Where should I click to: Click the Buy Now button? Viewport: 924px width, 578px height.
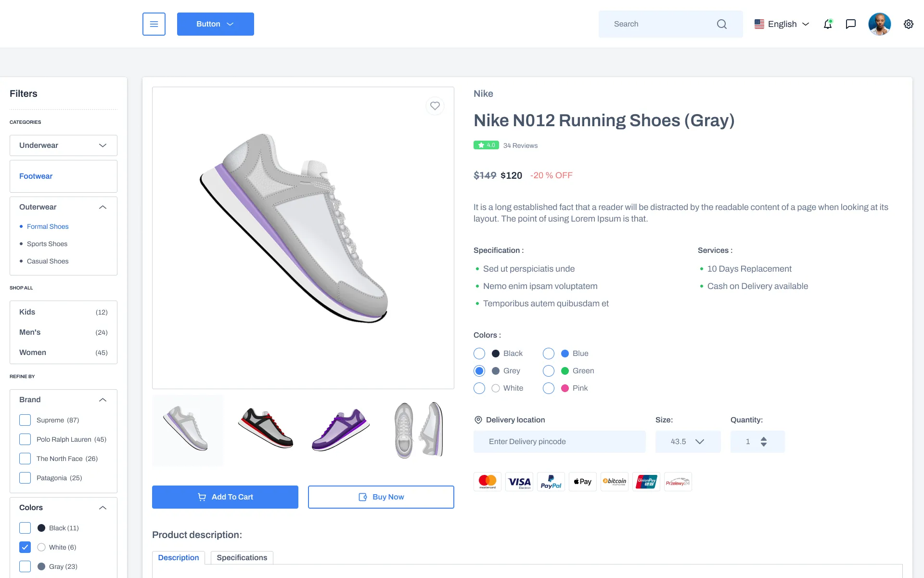click(x=381, y=497)
